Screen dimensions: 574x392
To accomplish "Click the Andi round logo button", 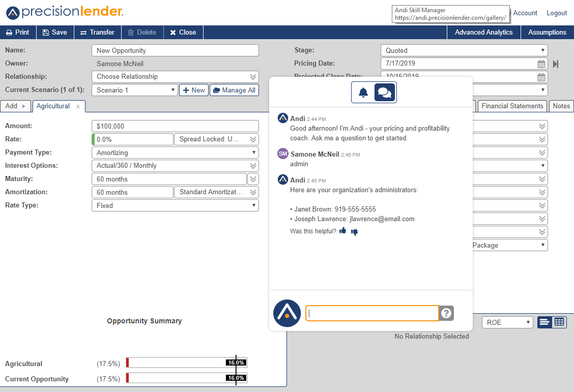I will 287,313.
